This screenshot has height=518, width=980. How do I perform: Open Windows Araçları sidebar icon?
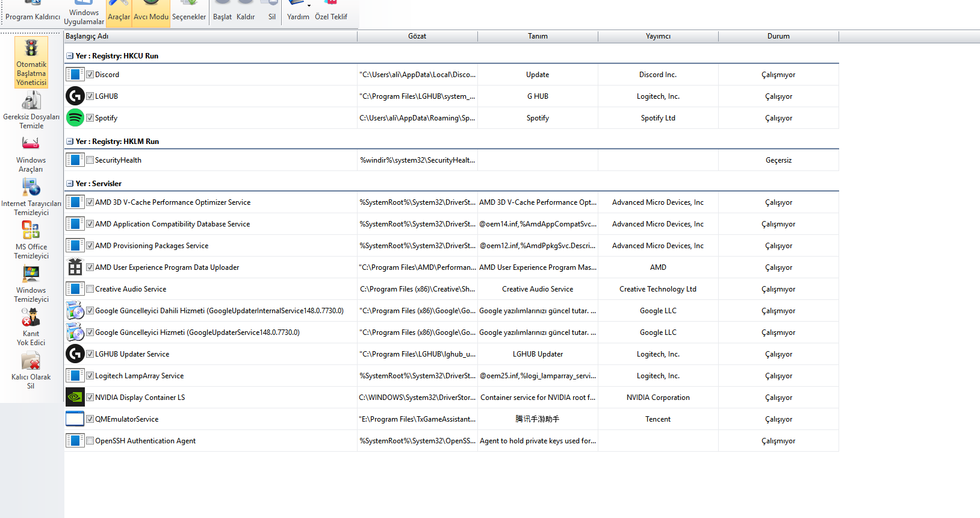(31, 154)
